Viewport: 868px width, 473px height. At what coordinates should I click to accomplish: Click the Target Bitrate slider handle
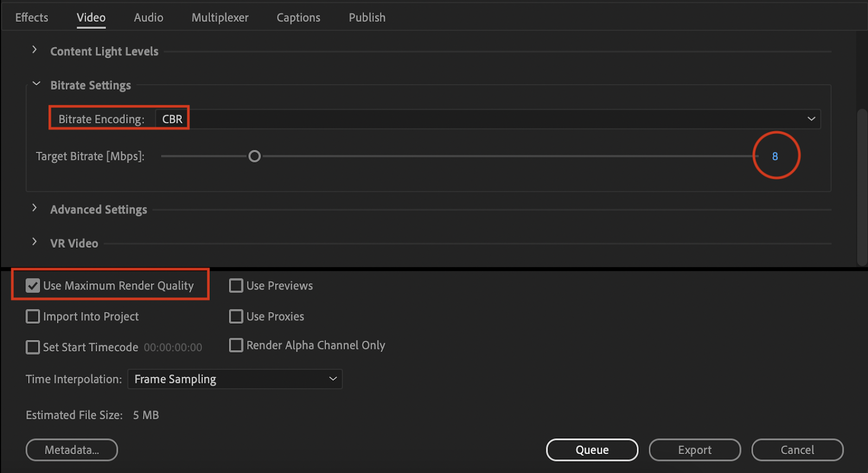pos(254,156)
